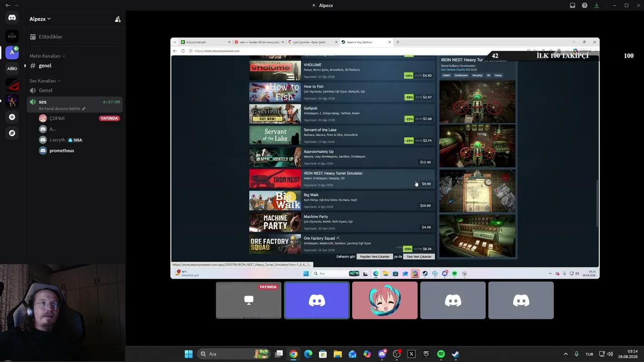Click the Gallipoli game row in stream

coord(342,114)
